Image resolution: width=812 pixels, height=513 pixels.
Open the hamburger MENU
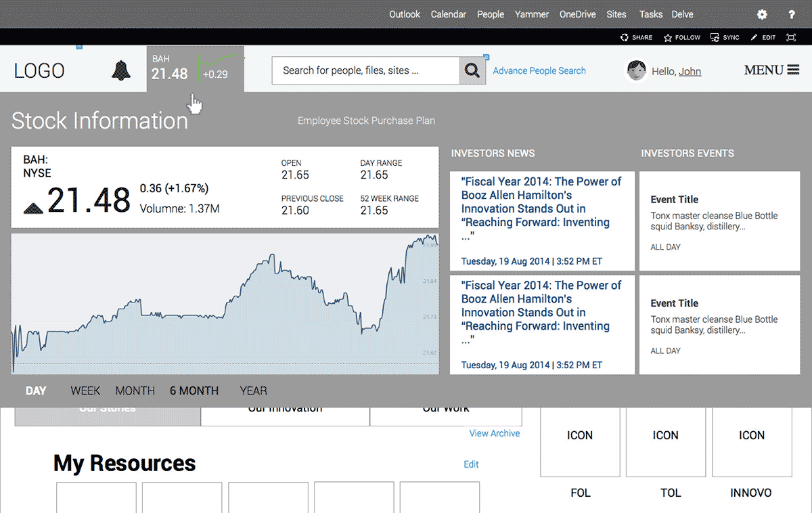771,70
